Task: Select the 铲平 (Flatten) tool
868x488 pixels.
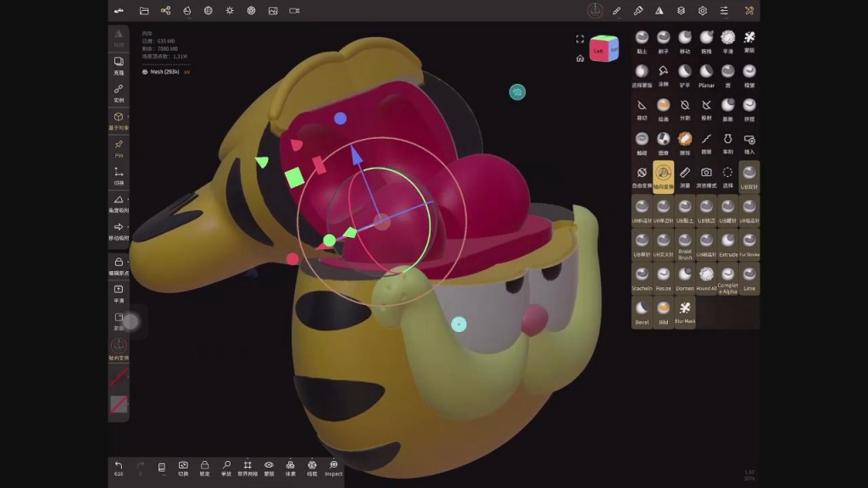Action: [x=685, y=75]
